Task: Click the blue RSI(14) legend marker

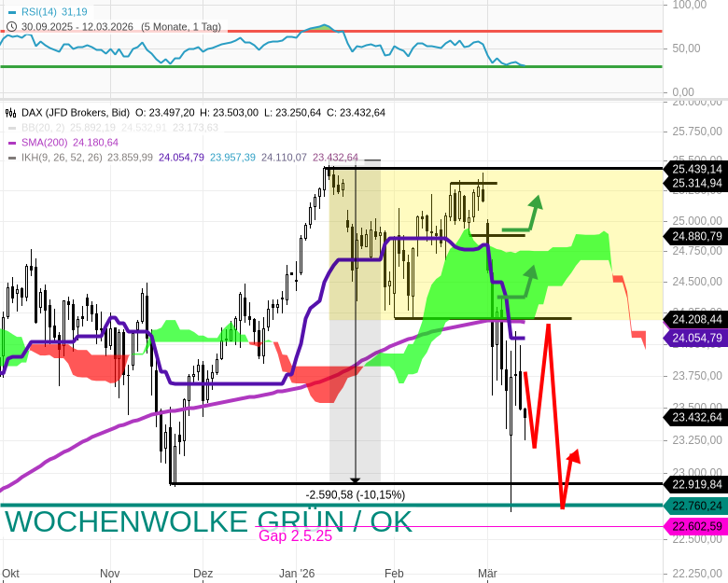Action: coord(11,12)
